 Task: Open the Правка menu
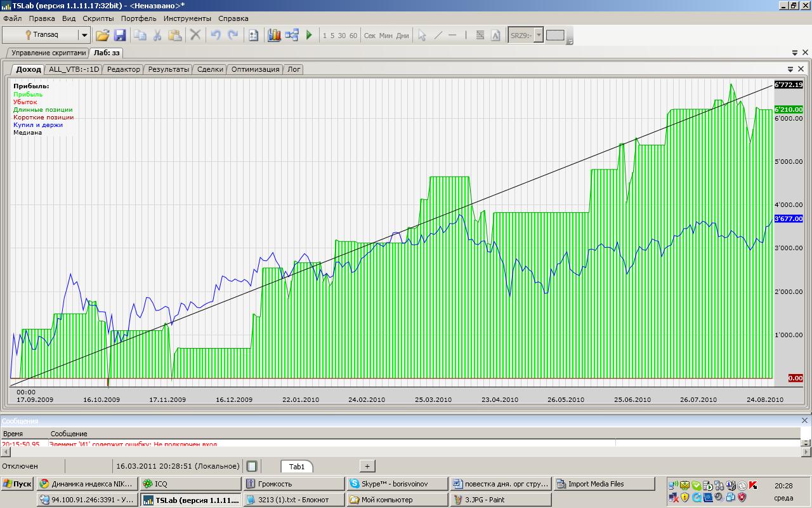(x=42, y=18)
